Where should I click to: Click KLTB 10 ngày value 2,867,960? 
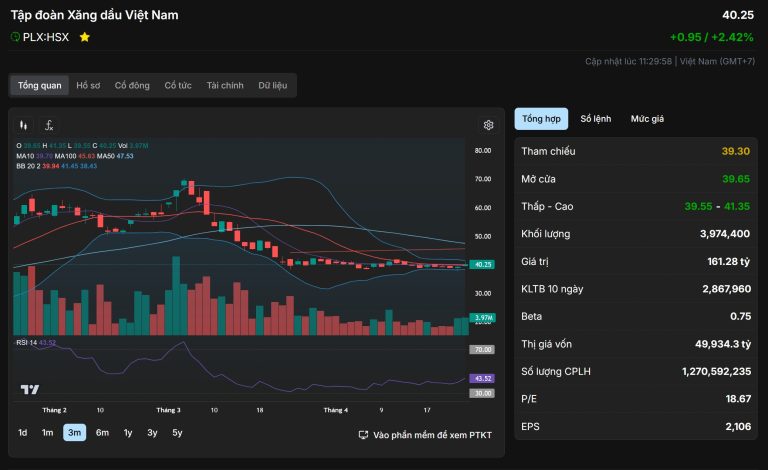pyautogui.click(x=726, y=289)
